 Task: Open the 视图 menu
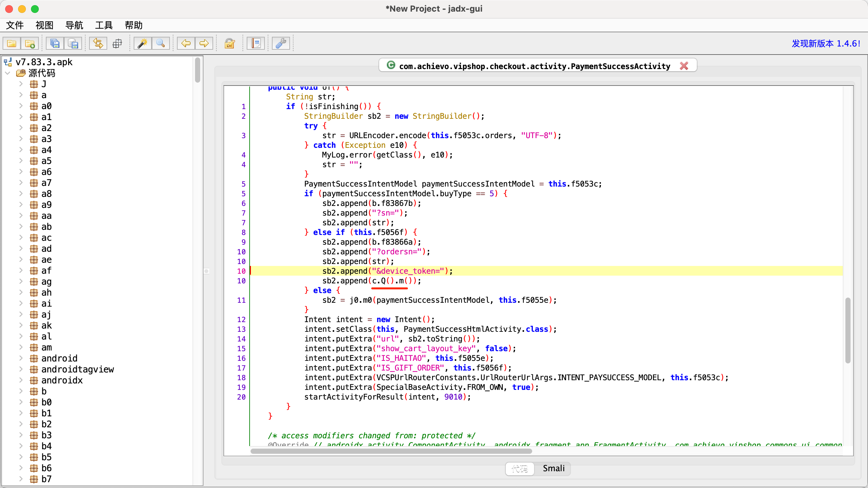click(45, 25)
